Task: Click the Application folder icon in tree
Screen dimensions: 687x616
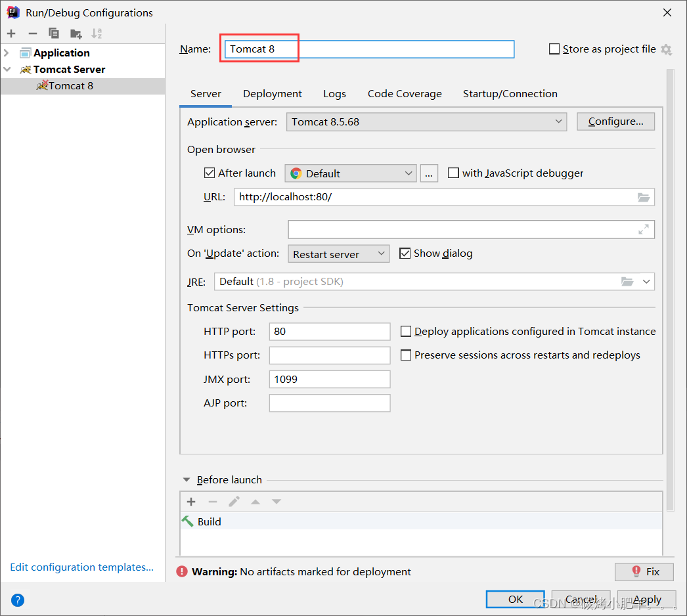Action: [x=26, y=53]
